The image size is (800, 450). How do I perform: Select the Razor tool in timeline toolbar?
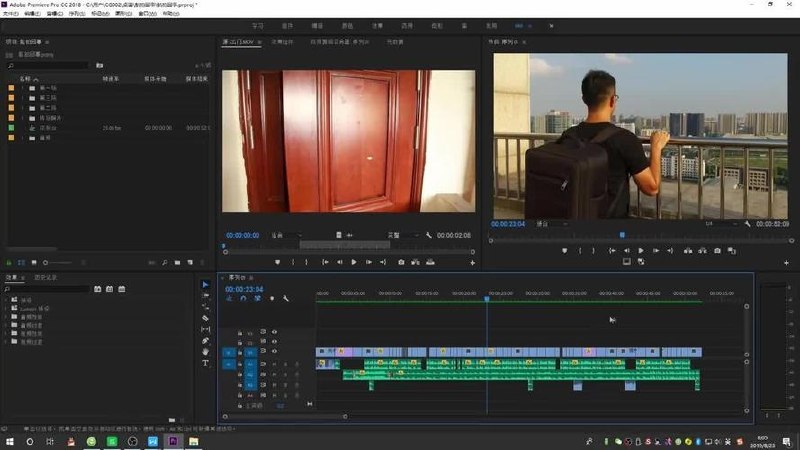(205, 318)
